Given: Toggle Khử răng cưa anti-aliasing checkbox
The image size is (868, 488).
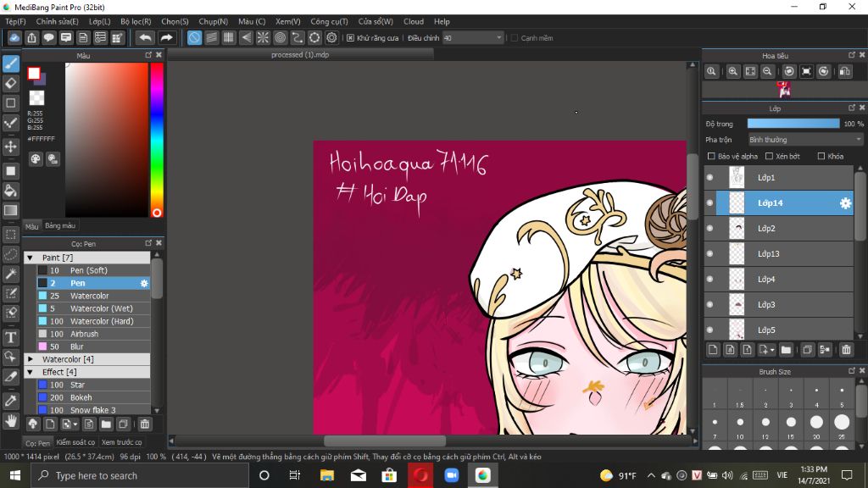Looking at the screenshot, I should [350, 38].
